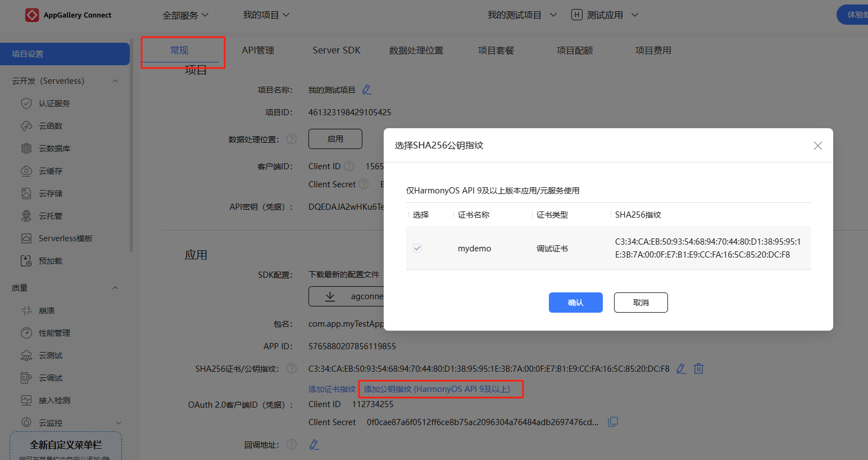Close the SHA256 fingerprint dialog
868x460 pixels.
coord(818,146)
